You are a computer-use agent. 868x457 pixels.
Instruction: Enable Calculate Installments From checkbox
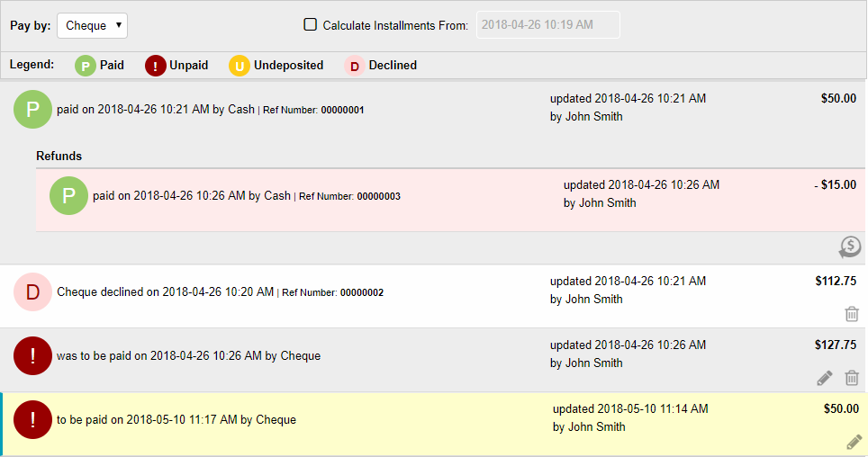tap(311, 25)
